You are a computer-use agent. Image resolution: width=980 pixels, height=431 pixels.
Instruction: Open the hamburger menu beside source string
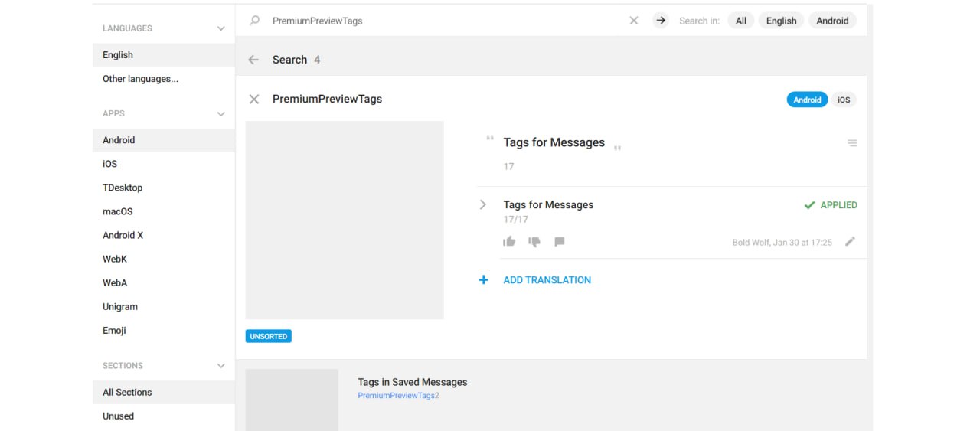pyautogui.click(x=852, y=143)
